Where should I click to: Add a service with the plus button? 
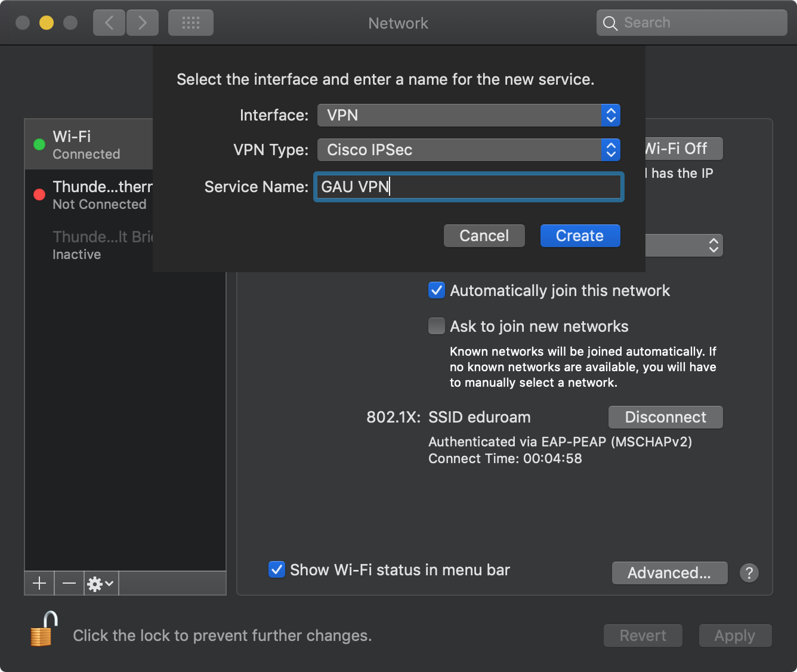coord(39,583)
